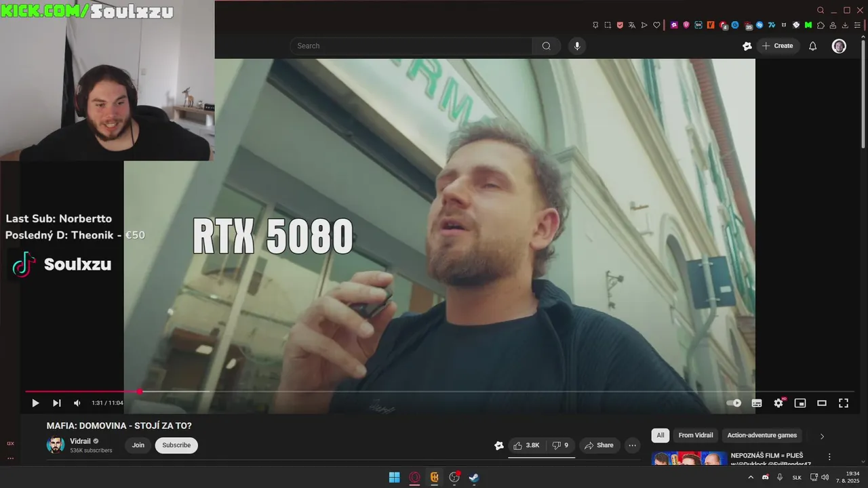Toggle the autoplay switch in the player
The width and height of the screenshot is (868, 488).
[x=734, y=403]
